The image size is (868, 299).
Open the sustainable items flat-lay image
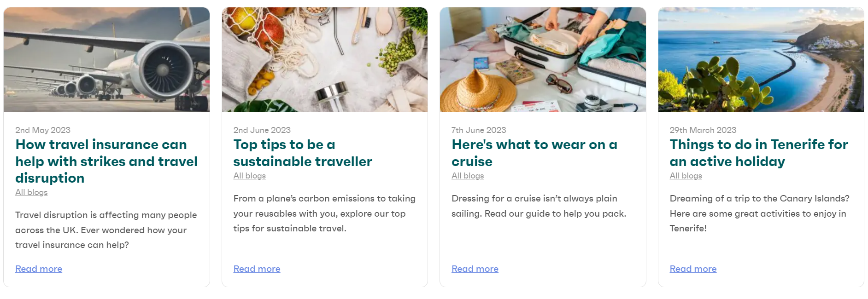pos(325,60)
